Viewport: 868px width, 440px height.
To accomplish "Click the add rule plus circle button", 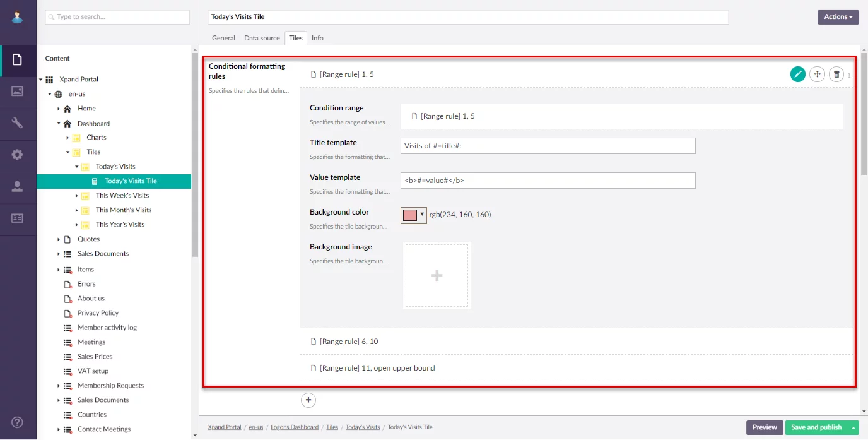I will pos(308,400).
